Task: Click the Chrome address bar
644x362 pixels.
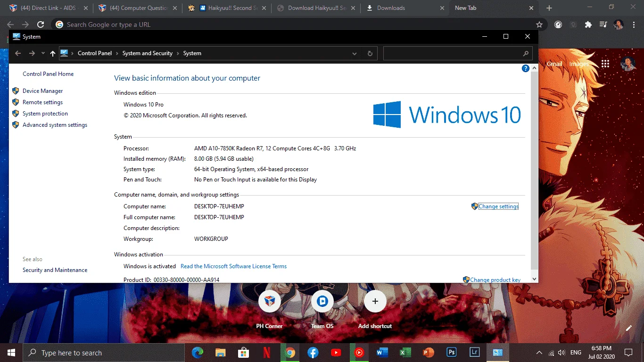Action: pos(299,25)
